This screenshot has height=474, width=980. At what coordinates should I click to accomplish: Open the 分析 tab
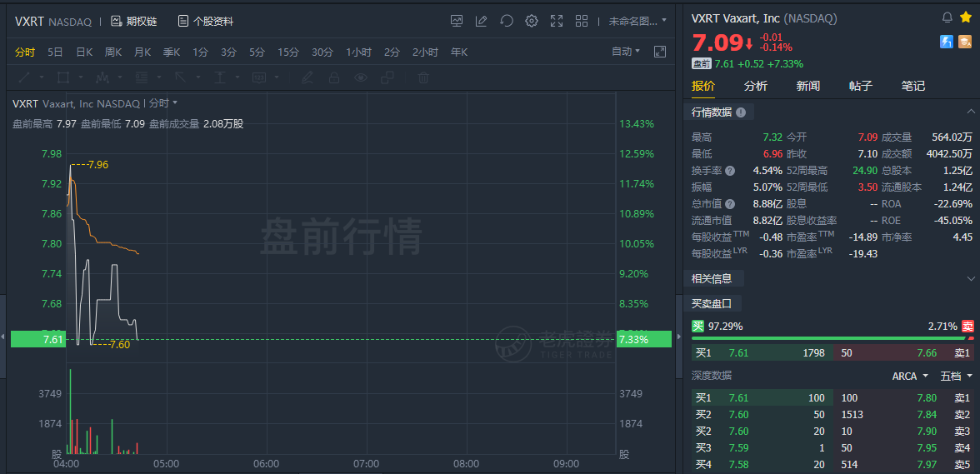[756, 86]
